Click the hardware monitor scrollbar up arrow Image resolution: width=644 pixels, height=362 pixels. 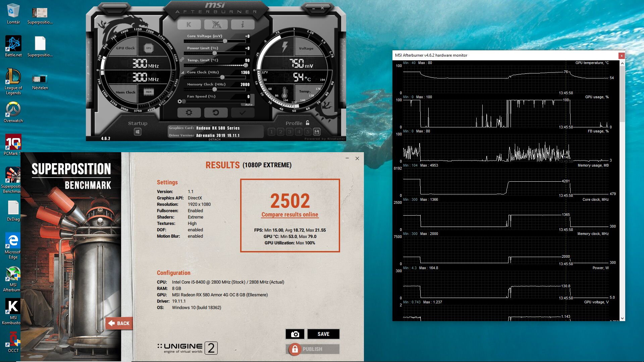point(622,63)
